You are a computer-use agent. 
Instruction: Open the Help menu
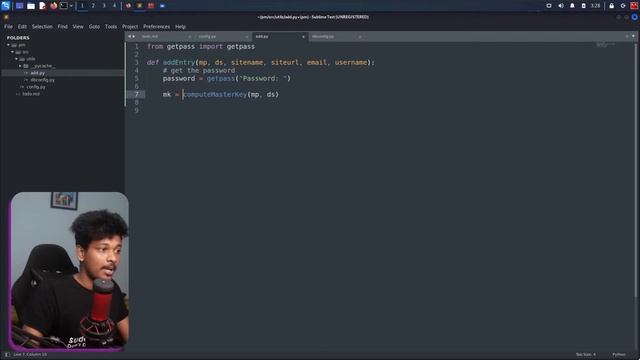click(180, 27)
